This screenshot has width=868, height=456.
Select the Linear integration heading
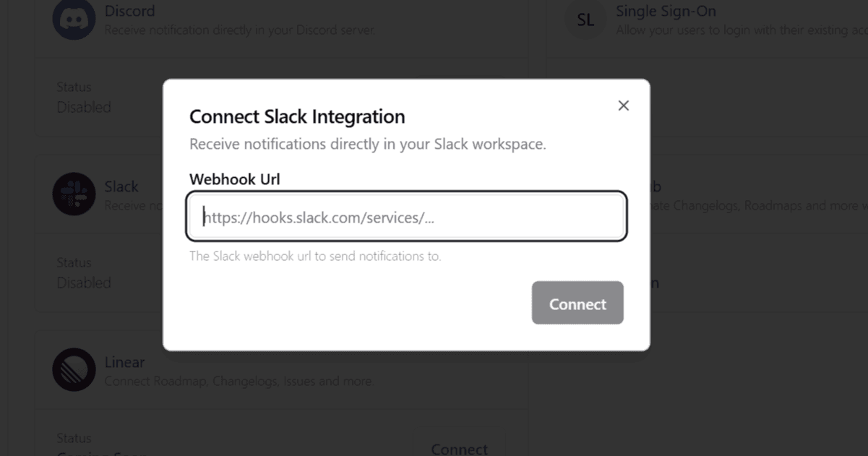coord(124,362)
